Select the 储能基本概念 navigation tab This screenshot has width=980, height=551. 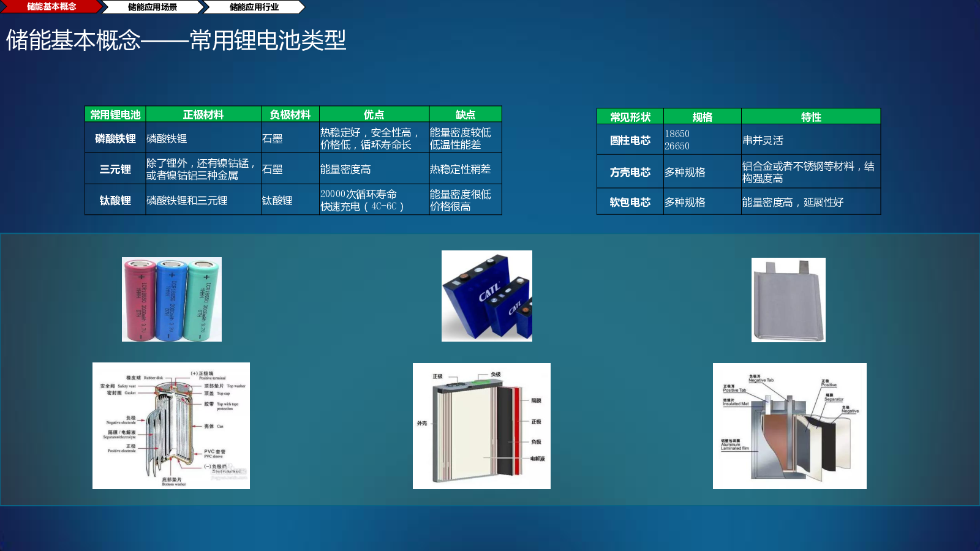51,7
